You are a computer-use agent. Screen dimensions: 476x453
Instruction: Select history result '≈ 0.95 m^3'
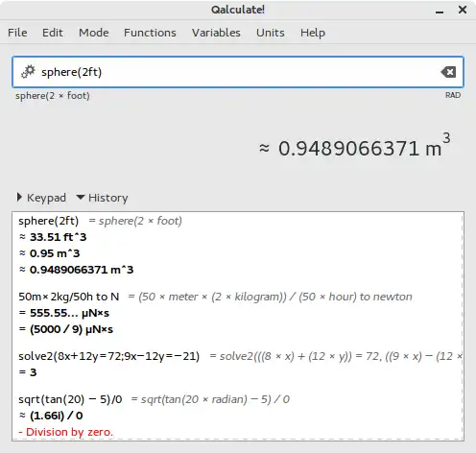49,253
